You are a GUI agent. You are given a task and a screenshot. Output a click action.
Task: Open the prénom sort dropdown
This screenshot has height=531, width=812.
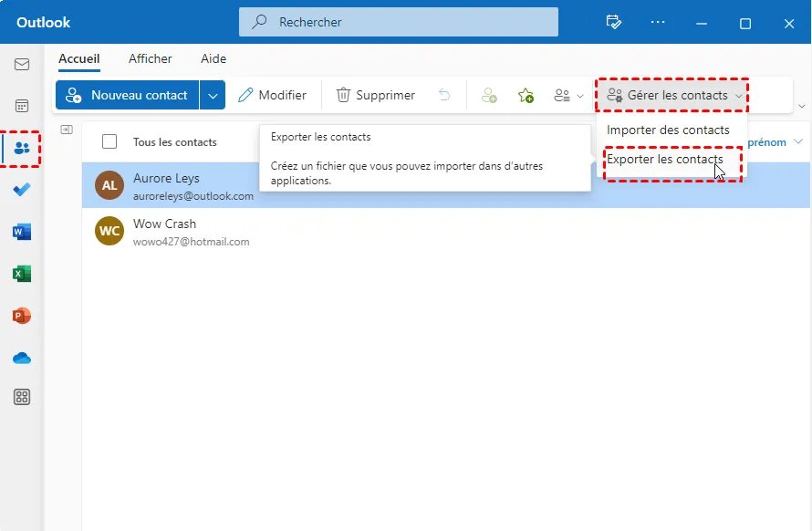pyautogui.click(x=775, y=142)
